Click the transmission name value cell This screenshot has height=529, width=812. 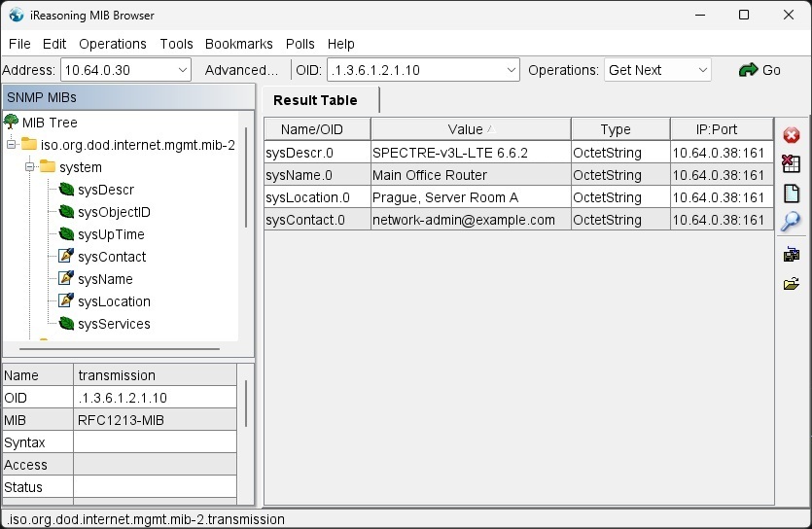click(156, 374)
